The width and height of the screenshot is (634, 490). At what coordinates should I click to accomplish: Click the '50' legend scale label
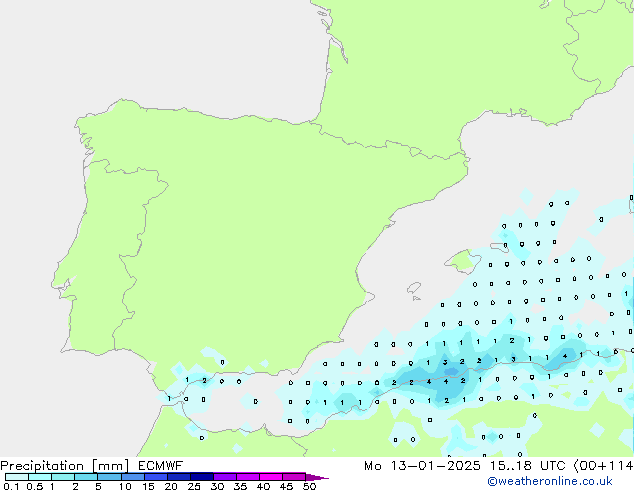pyautogui.click(x=309, y=486)
